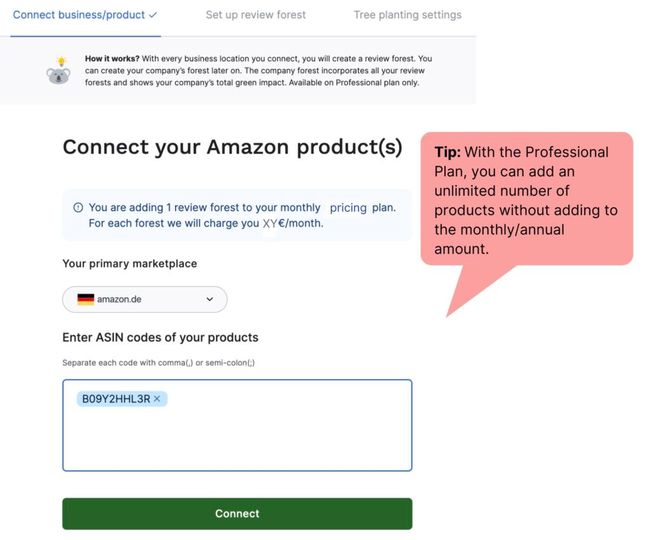Screen dimensions: 650x540
Task: Expand the marketplace chevron arrow
Action: 210,299
